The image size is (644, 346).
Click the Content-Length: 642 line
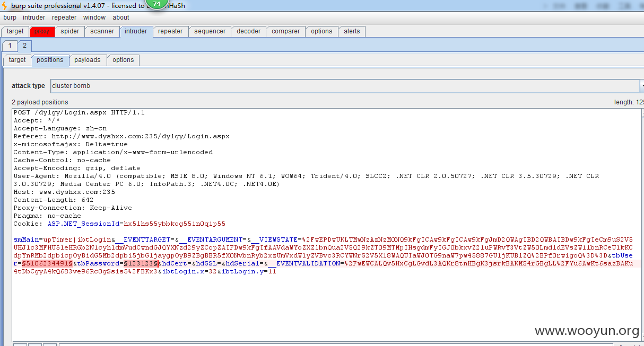click(x=54, y=200)
